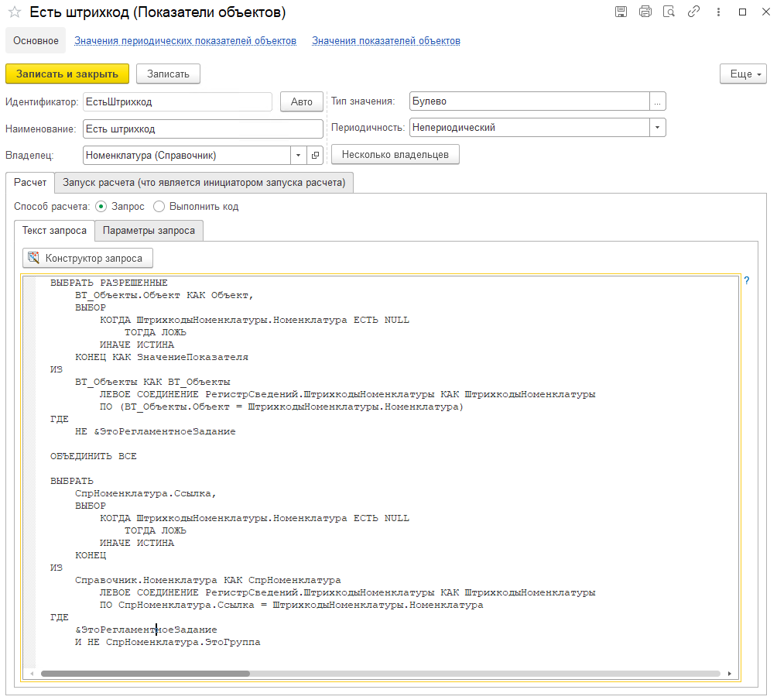Click the right arrow of query scrollbar

point(730,673)
